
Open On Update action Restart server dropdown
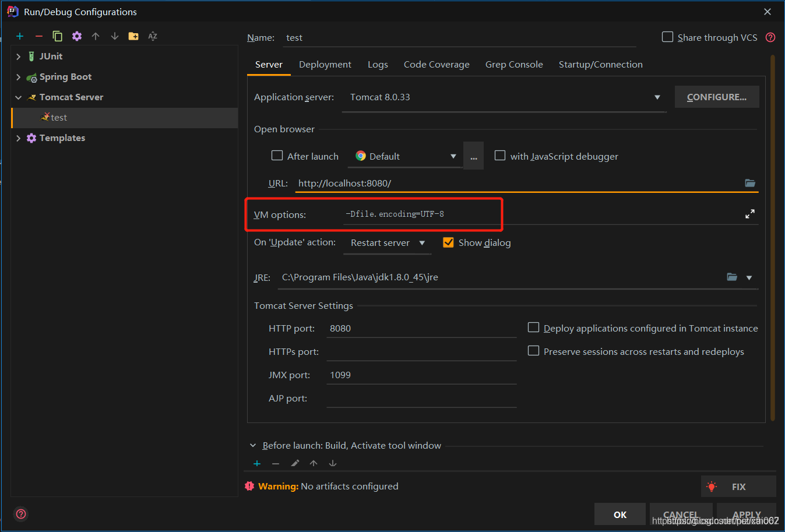(x=422, y=243)
